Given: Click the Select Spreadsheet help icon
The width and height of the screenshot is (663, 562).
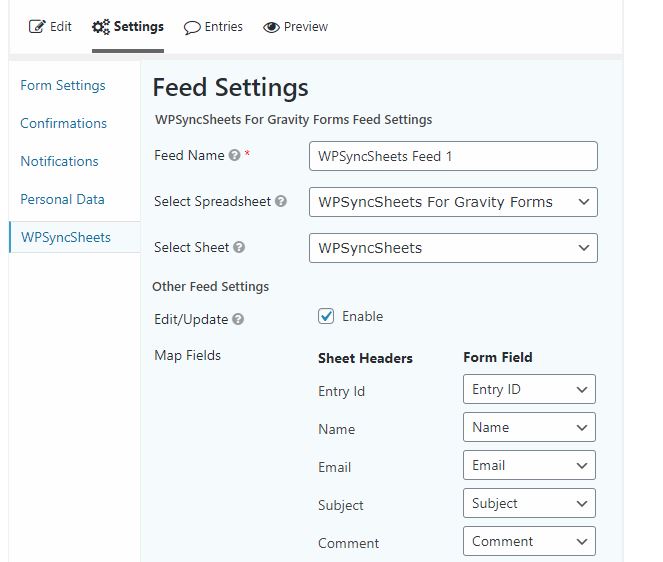Looking at the screenshot, I should point(281,201).
